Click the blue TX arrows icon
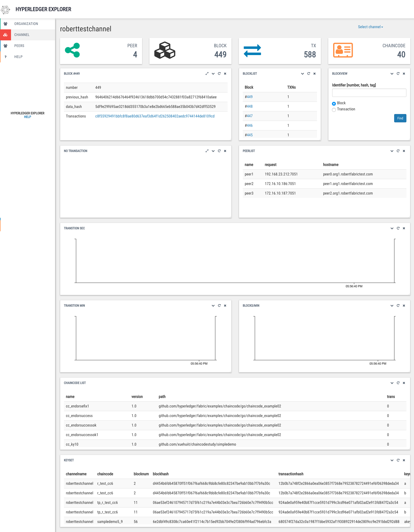The height and width of the screenshot is (532, 414). coord(252,51)
